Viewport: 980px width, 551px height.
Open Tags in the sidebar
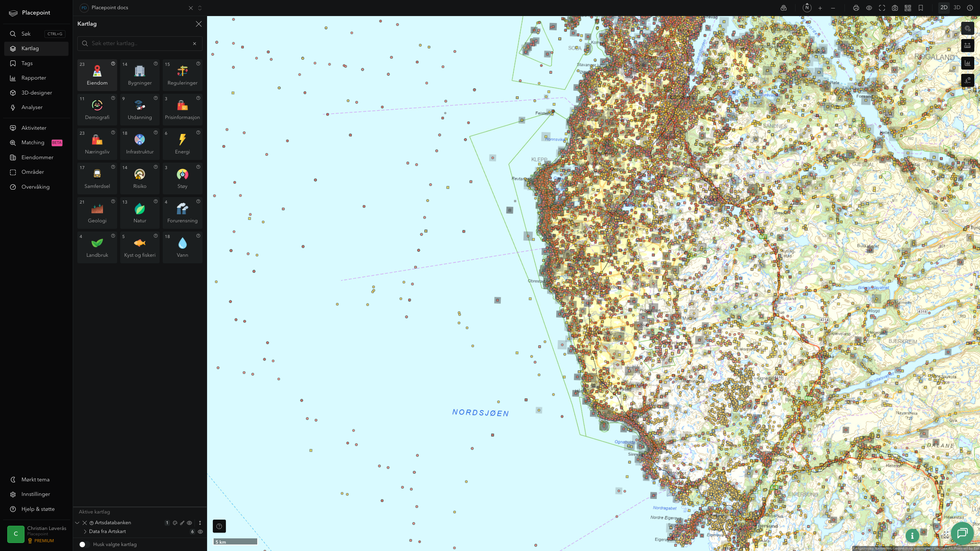point(36,63)
